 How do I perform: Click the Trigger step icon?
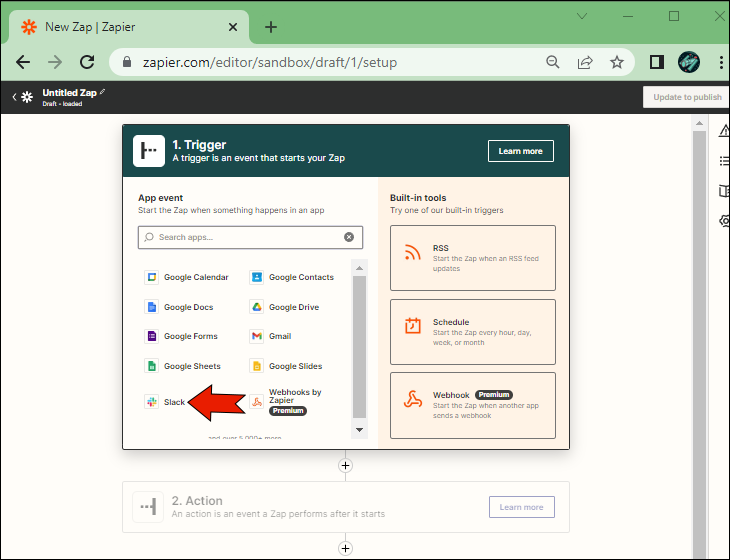149,151
